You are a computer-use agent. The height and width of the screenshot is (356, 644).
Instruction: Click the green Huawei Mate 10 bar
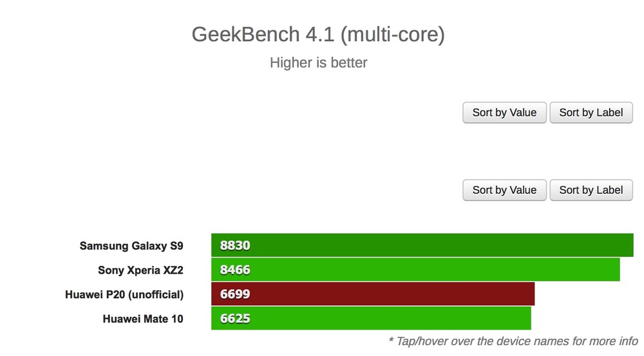coord(372,318)
